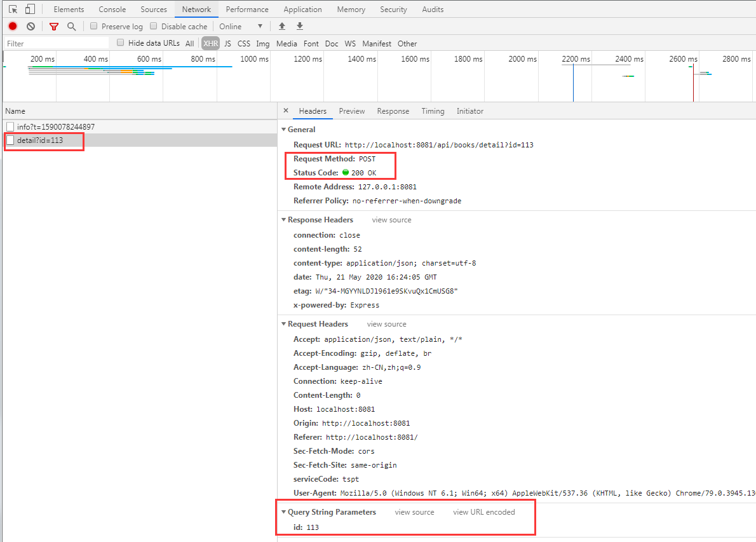Tick the checkbox beside info?t=1590078244897
The width and height of the screenshot is (756, 542).
pos(10,126)
